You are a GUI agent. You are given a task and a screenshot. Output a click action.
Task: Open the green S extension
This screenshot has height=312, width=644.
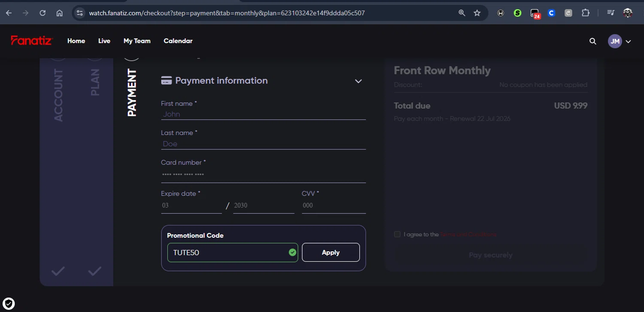pos(517,13)
